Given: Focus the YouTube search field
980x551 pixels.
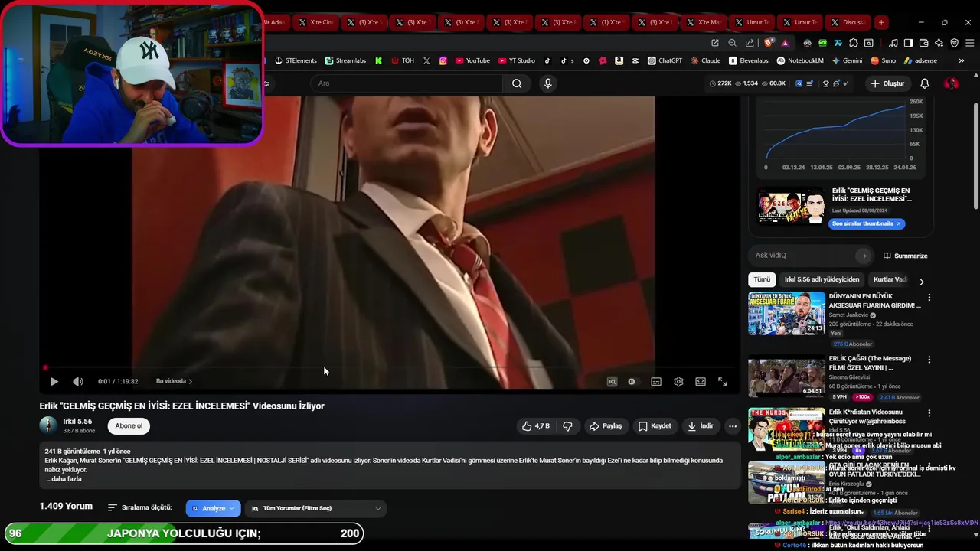Looking at the screenshot, I should point(406,83).
